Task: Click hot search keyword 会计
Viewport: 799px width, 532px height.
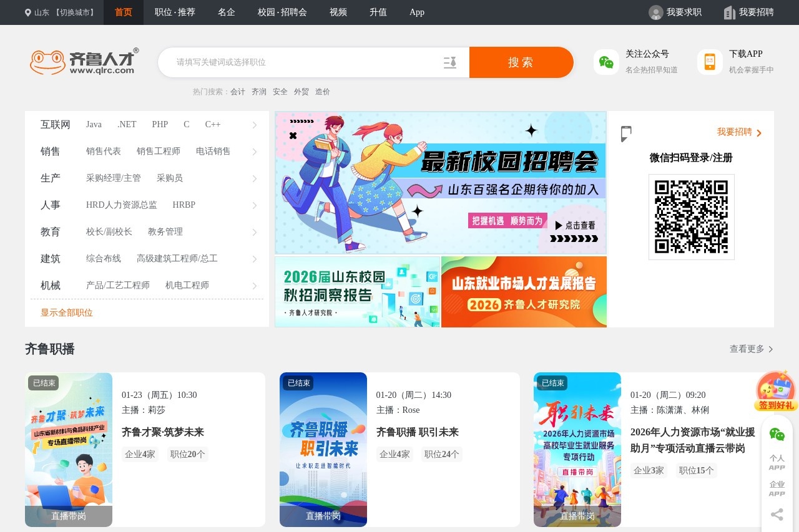Action: pyautogui.click(x=238, y=92)
